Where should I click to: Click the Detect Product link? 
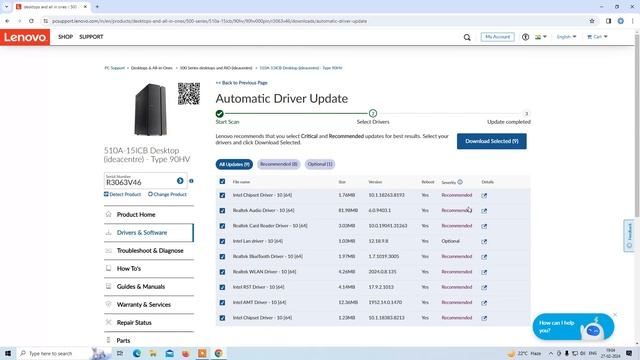coord(122,194)
